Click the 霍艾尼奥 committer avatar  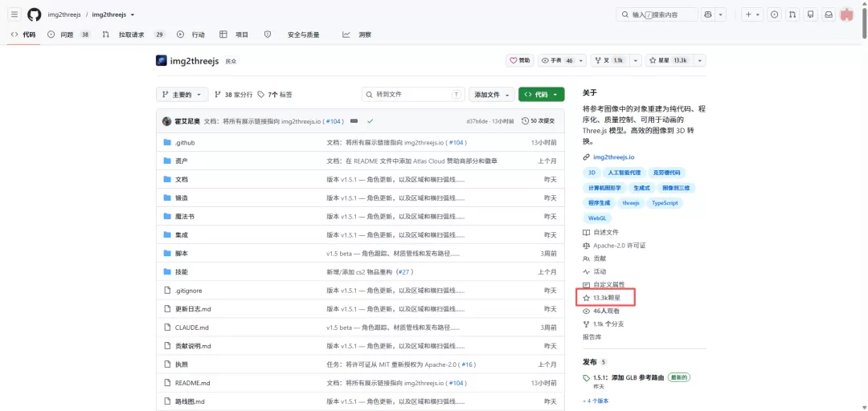(166, 120)
